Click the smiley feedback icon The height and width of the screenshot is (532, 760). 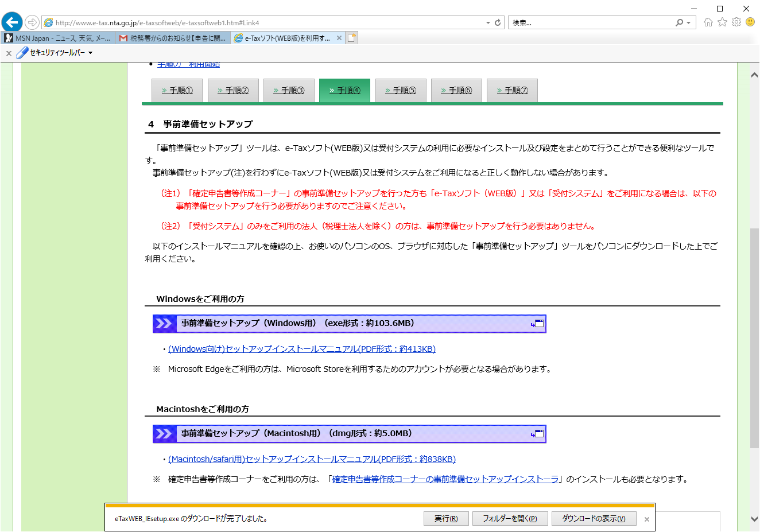click(x=750, y=22)
